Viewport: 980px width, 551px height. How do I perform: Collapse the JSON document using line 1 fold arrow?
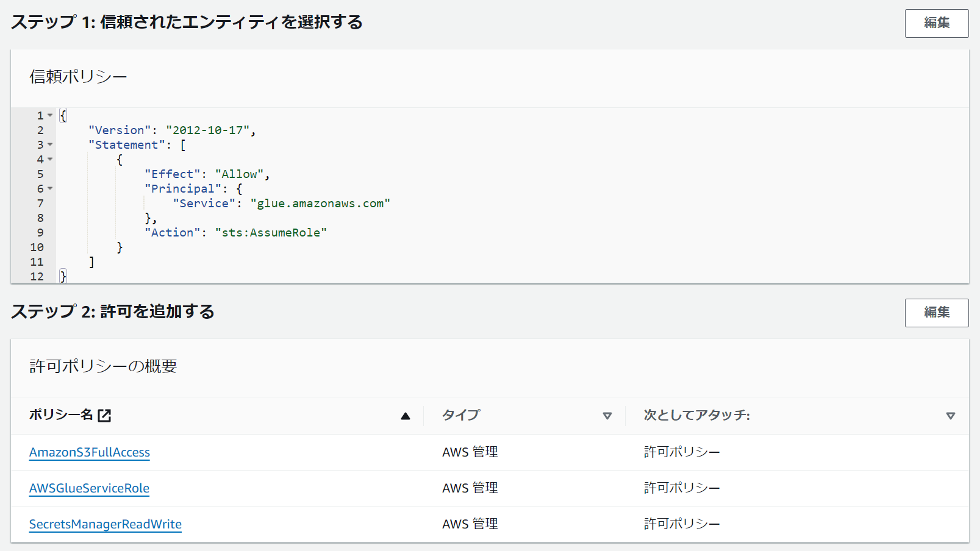pyautogui.click(x=50, y=115)
